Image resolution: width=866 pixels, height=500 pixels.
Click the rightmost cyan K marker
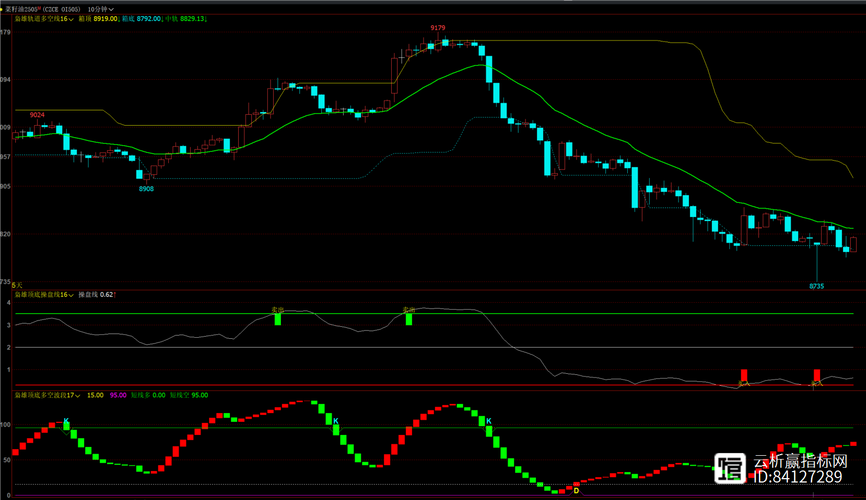tap(488, 421)
